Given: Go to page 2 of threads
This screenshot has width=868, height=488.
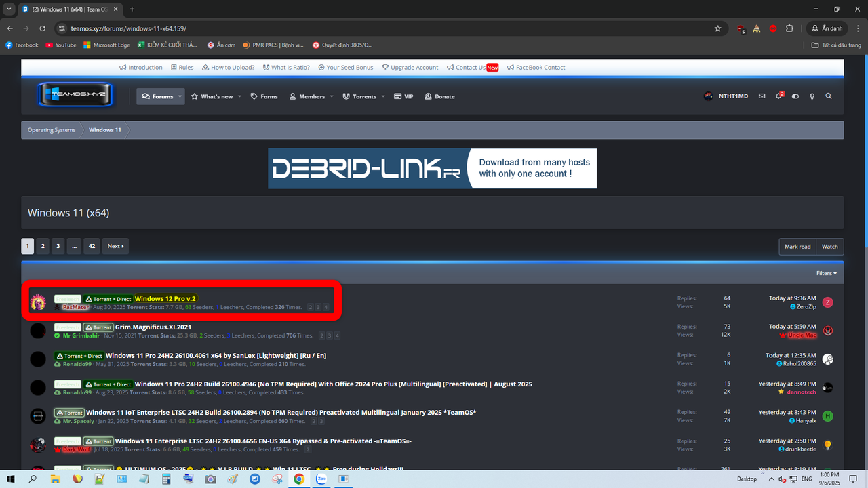Looking at the screenshot, I should coord(43,246).
